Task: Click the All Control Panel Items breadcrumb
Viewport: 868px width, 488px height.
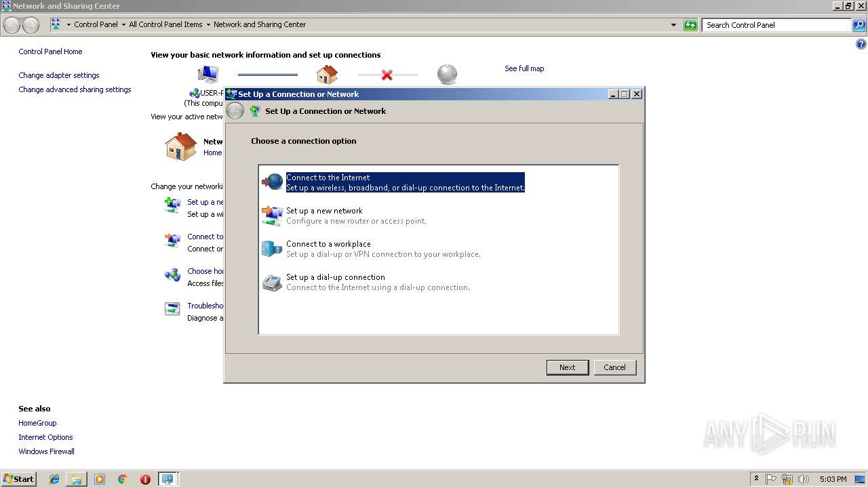Action: click(165, 24)
